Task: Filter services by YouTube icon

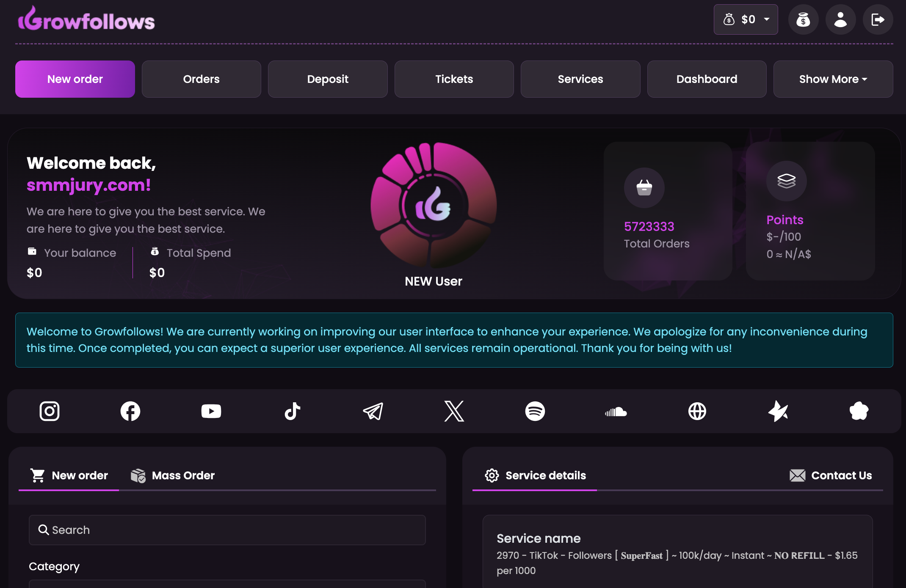Action: 211,411
